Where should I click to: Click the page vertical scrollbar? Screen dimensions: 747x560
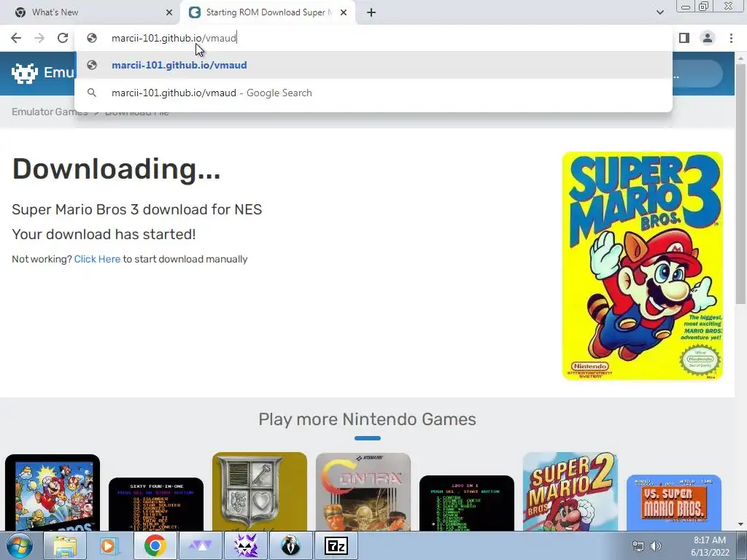point(740,183)
